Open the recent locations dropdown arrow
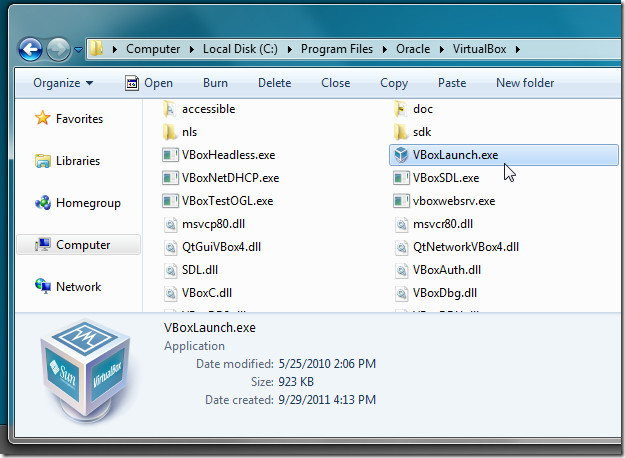The image size is (625, 458). tap(79, 50)
